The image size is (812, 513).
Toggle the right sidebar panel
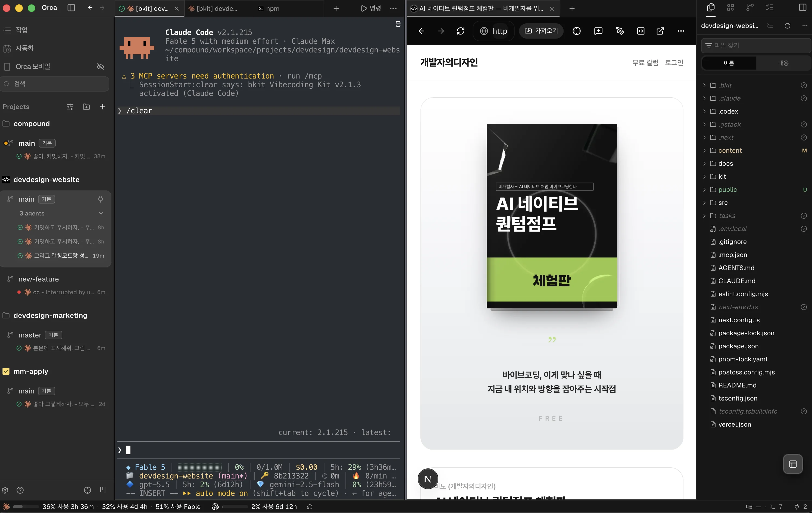click(803, 7)
